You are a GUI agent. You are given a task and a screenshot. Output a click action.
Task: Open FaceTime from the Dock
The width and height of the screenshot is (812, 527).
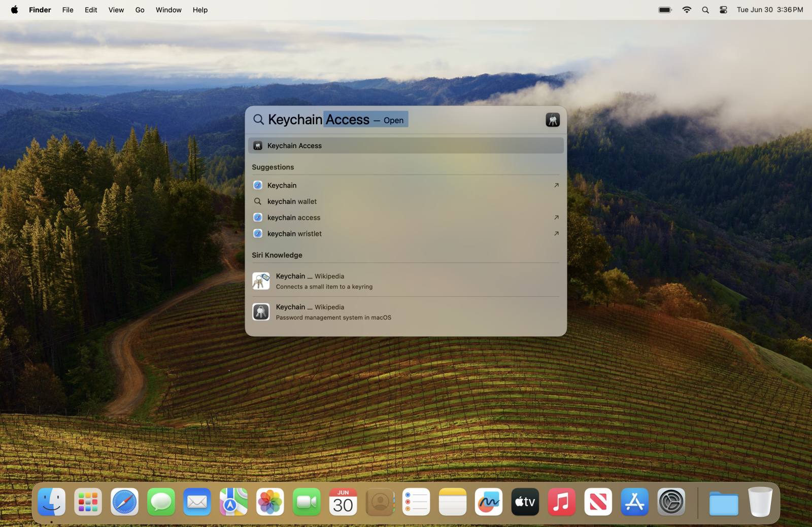pos(307,502)
